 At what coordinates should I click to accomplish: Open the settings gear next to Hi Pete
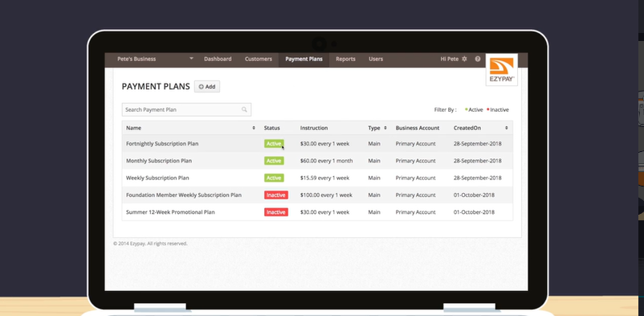click(464, 59)
